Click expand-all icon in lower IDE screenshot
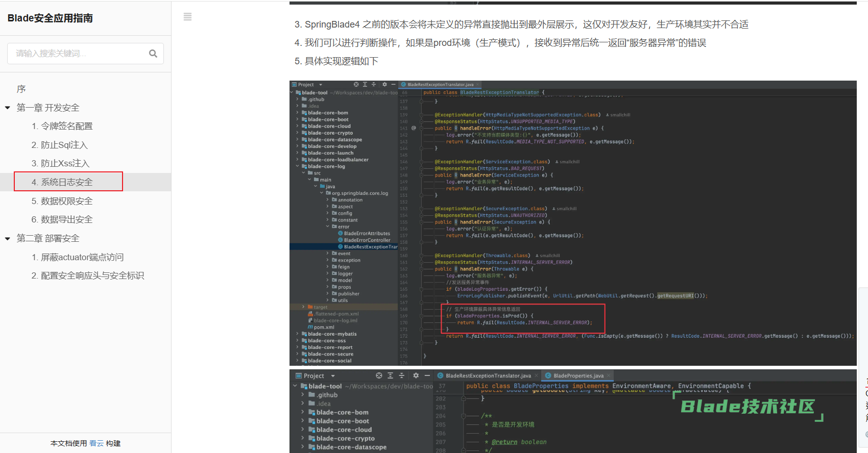Viewport: 868px width, 453px height. pos(390,375)
